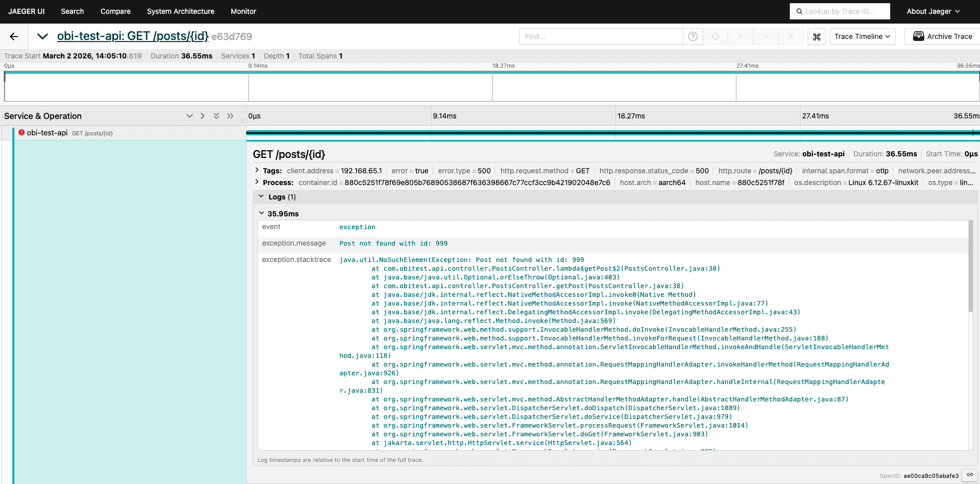
Task: Open System Architecture page
Action: 181,11
